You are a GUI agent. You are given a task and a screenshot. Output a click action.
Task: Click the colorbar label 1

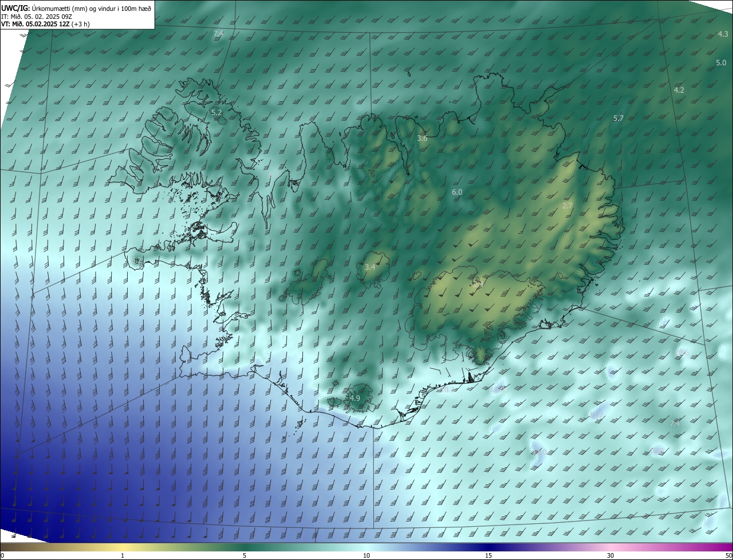pos(123,556)
